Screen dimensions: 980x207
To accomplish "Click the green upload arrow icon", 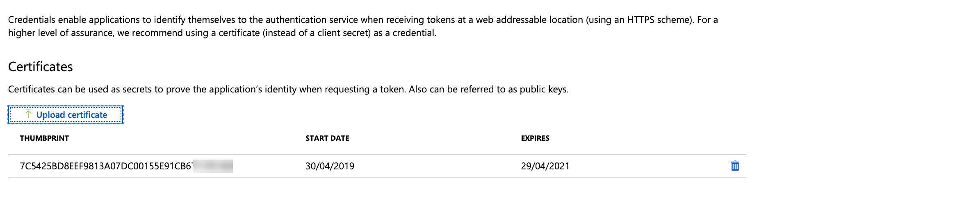I will (x=28, y=114).
